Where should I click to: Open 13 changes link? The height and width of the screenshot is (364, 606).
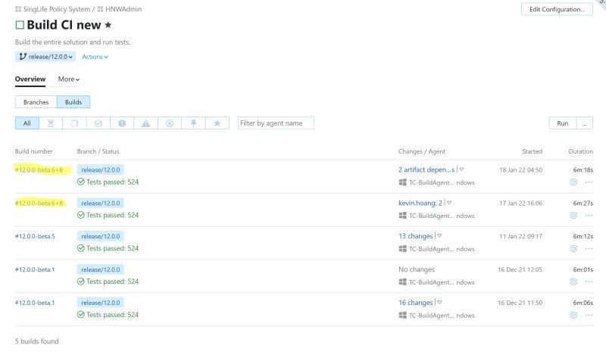point(415,236)
